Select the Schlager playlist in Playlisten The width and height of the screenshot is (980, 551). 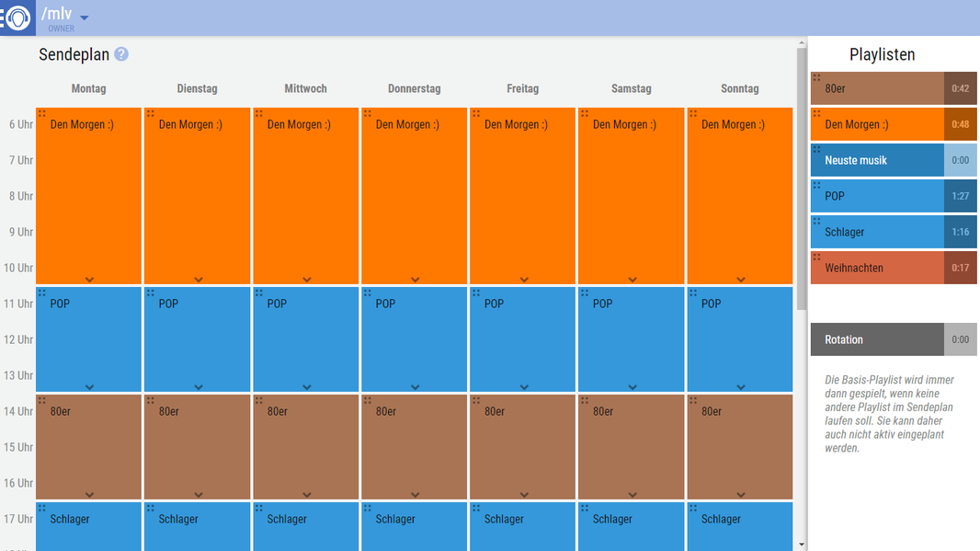click(894, 232)
